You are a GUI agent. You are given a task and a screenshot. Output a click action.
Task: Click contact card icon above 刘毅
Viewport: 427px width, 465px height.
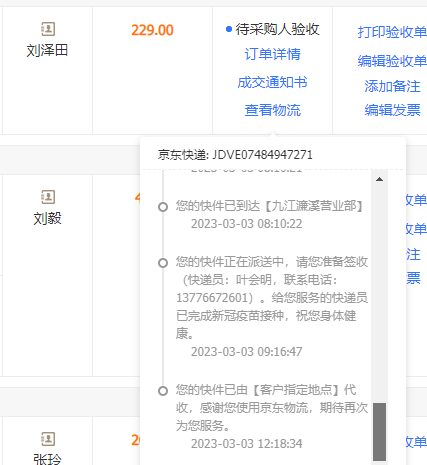[x=48, y=197]
